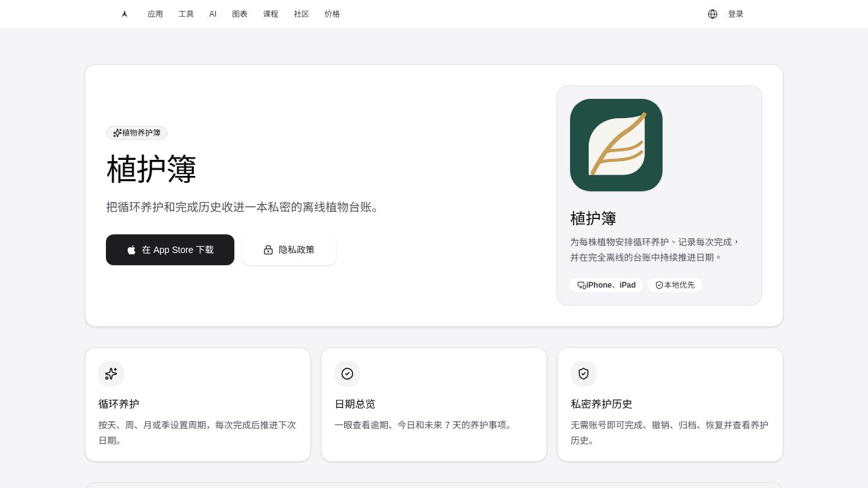Click the 私密养护历史 card title
This screenshot has height=488, width=868.
tap(602, 404)
